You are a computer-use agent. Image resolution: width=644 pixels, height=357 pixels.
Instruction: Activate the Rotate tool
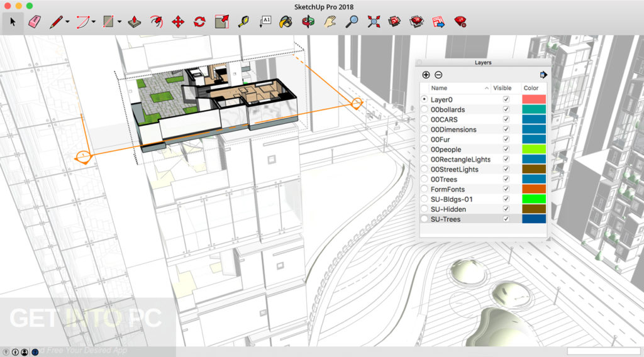point(199,22)
